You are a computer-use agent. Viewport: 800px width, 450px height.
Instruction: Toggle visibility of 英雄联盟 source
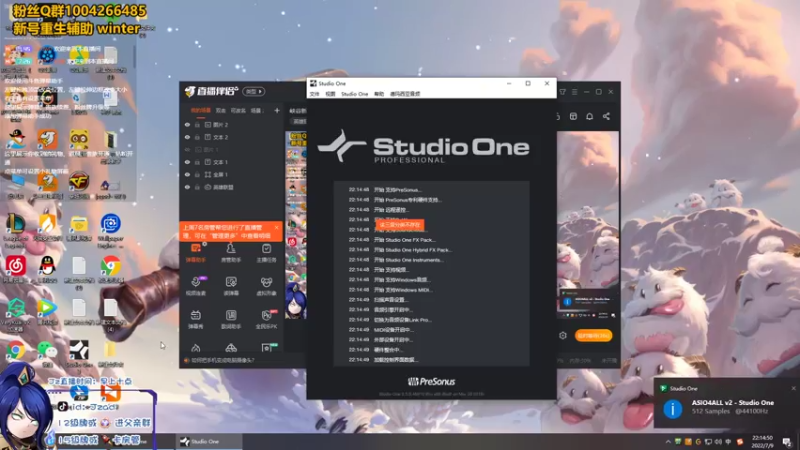pyautogui.click(x=187, y=187)
